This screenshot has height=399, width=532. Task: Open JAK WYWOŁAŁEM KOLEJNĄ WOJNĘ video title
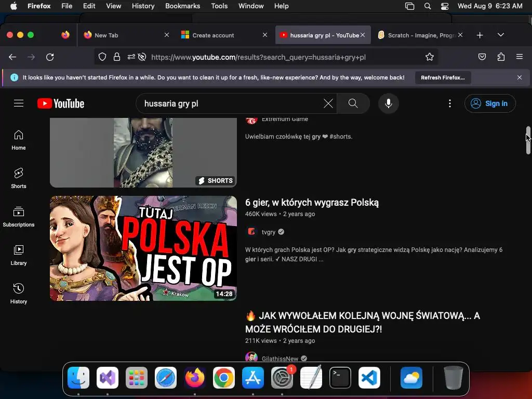[362, 322]
